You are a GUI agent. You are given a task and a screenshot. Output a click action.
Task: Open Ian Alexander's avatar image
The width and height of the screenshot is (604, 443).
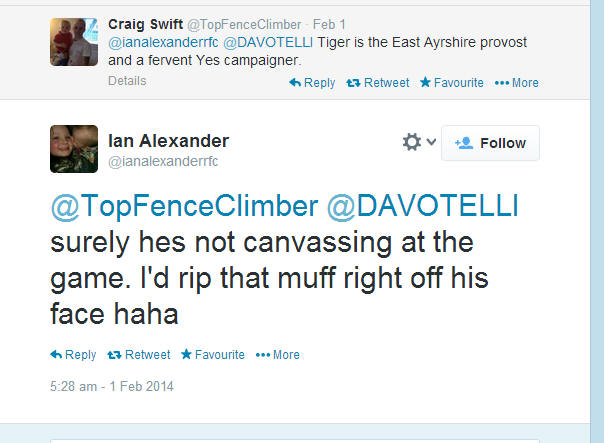[x=74, y=149]
